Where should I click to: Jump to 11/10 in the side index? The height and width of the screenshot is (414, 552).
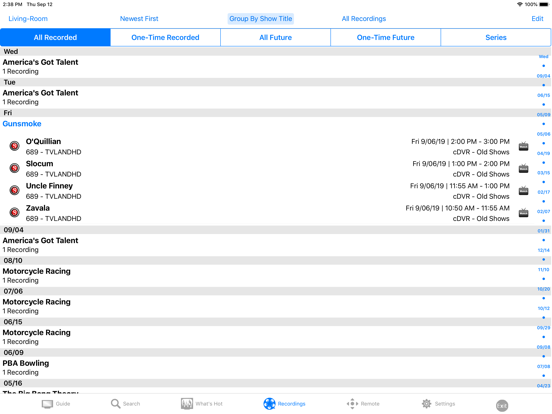click(x=543, y=269)
